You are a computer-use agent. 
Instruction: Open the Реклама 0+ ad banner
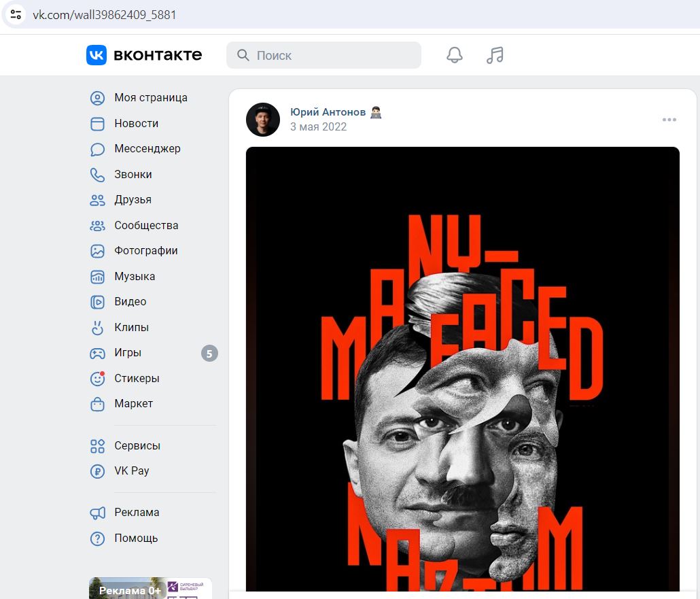pos(150,588)
